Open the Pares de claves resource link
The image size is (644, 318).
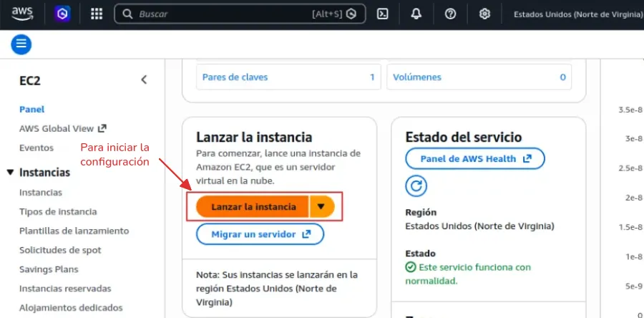pos(235,77)
